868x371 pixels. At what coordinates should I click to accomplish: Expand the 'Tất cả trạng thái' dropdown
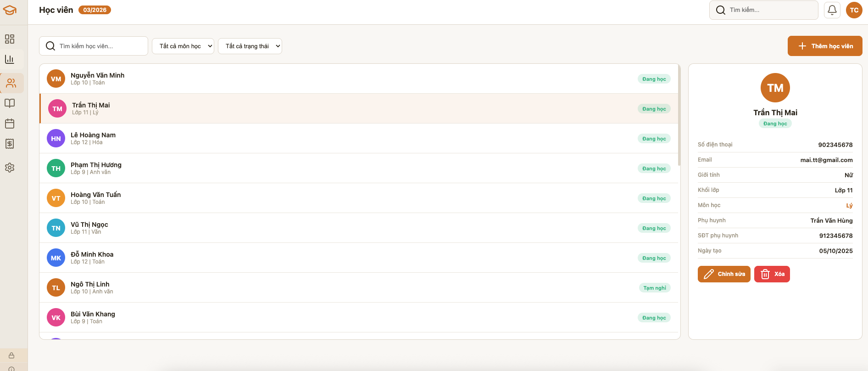250,46
